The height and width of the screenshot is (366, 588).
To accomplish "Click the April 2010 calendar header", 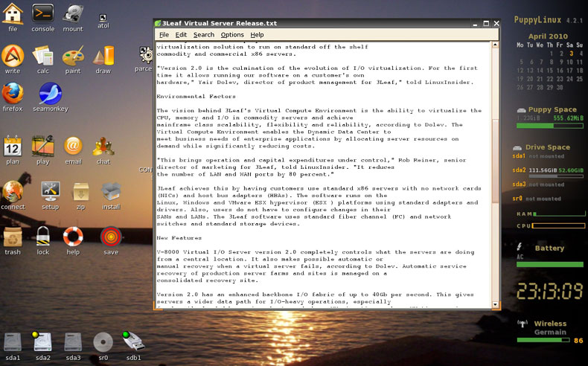I will point(548,36).
